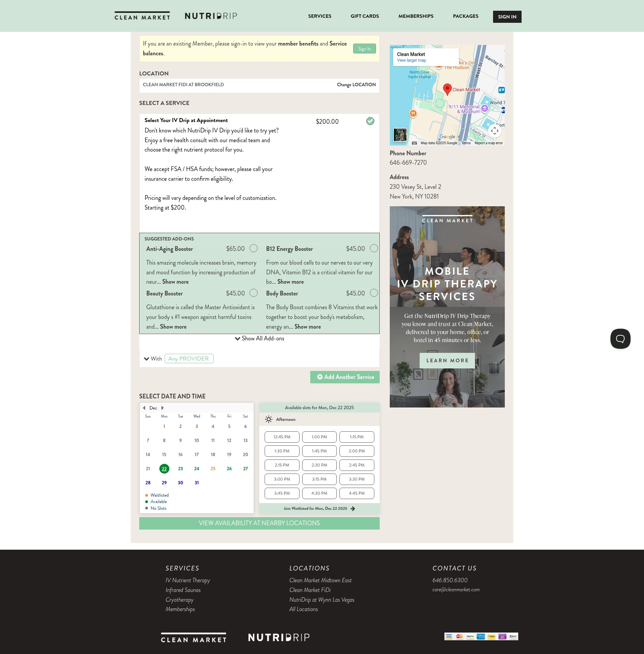This screenshot has height=654, width=644.
Task: Open Clean Market Midtown East link
Action: point(320,580)
